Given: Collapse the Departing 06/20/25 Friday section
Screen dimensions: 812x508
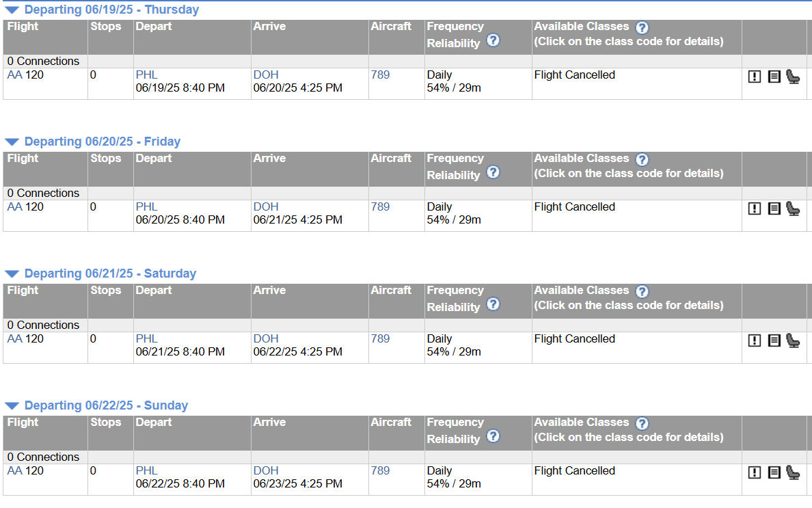Looking at the screenshot, I should click(12, 142).
